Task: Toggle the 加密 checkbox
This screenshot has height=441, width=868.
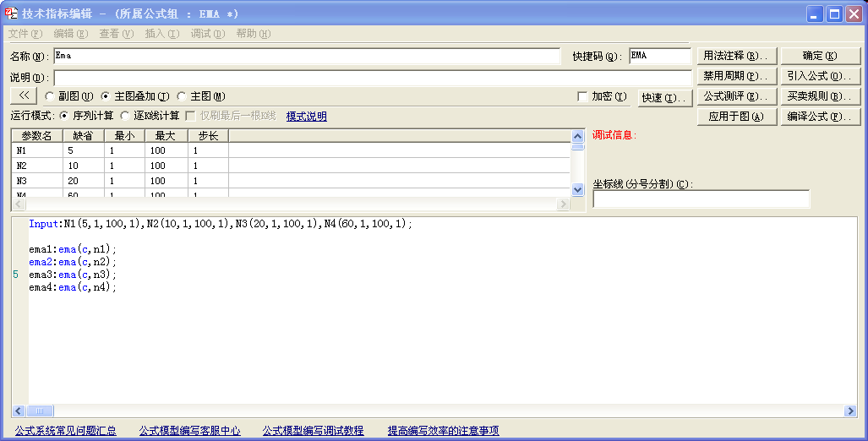Action: (x=582, y=96)
